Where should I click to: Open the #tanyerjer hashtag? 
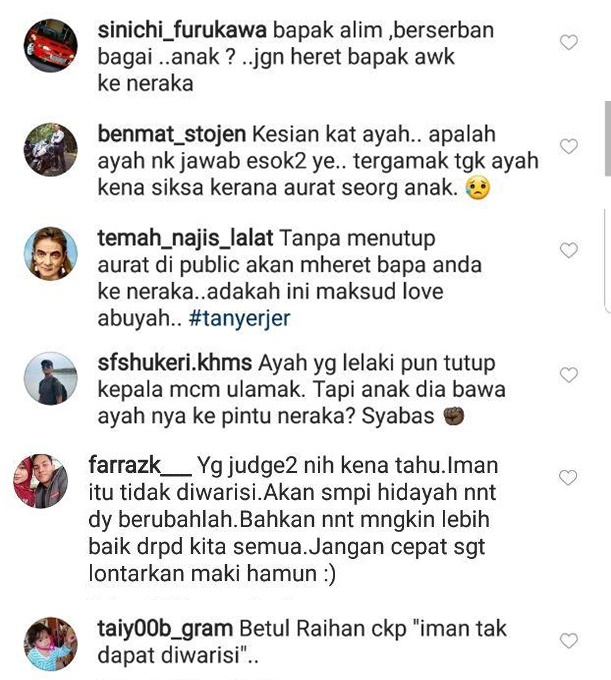(x=239, y=319)
